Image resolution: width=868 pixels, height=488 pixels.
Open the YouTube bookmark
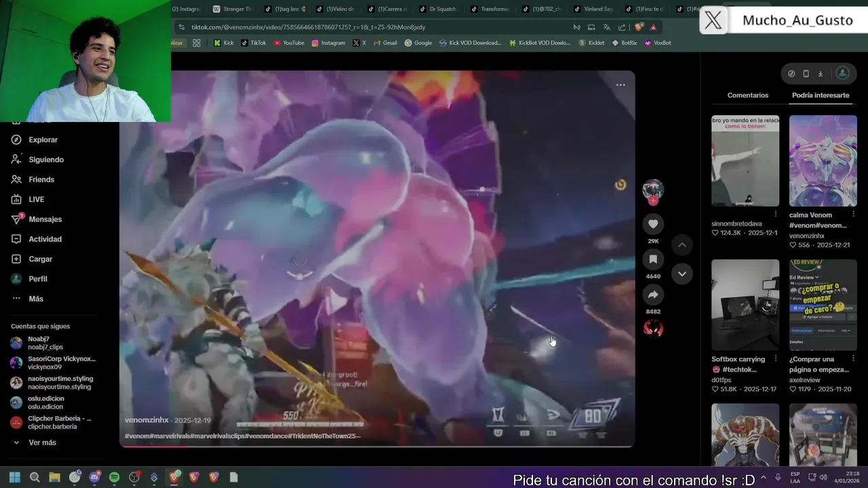coord(289,43)
